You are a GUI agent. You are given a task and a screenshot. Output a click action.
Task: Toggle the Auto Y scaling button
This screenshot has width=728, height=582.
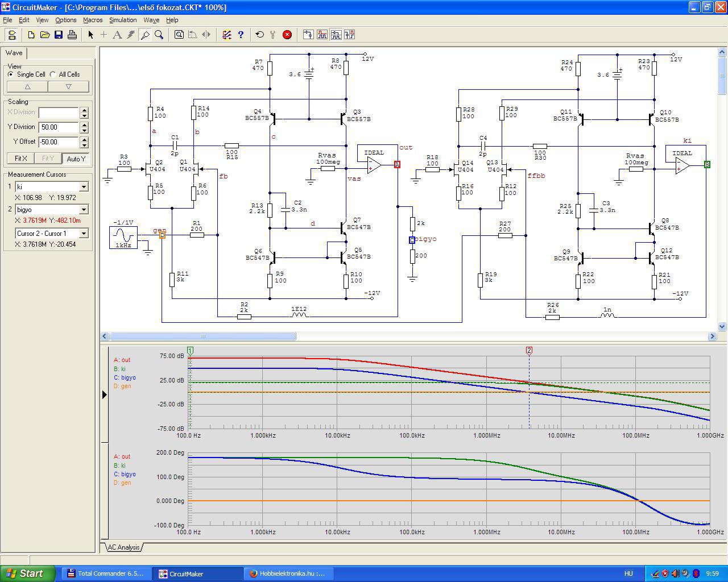pyautogui.click(x=76, y=159)
